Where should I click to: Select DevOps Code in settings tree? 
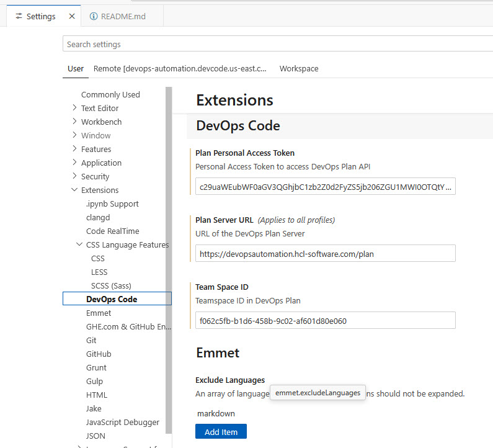pyautogui.click(x=112, y=299)
